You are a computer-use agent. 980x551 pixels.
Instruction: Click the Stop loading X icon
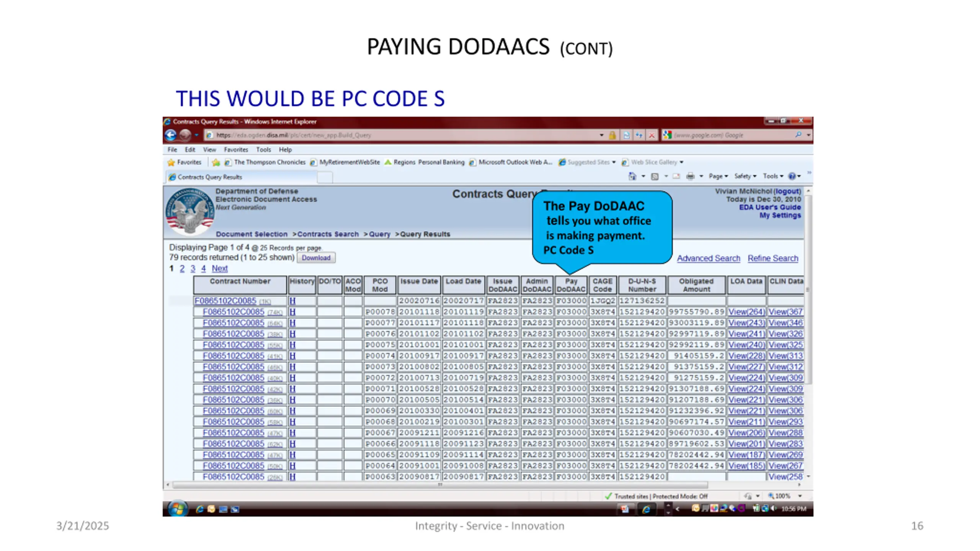[x=651, y=135]
